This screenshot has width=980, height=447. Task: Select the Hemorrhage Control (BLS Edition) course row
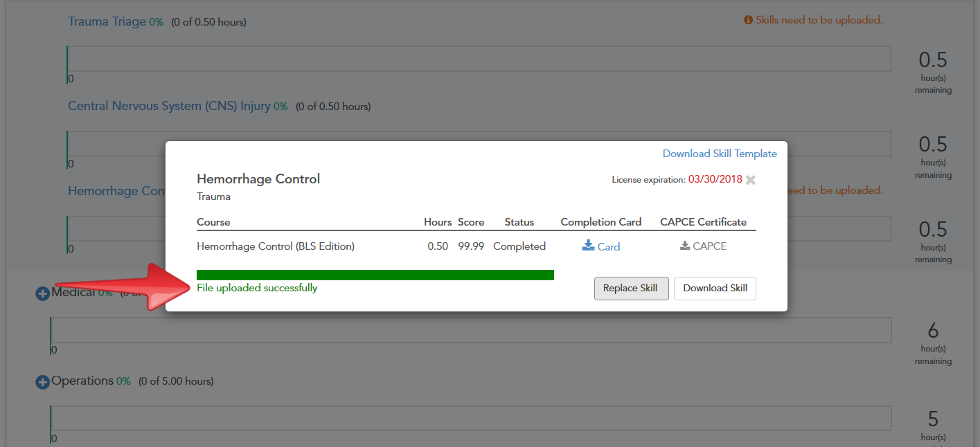(276, 246)
